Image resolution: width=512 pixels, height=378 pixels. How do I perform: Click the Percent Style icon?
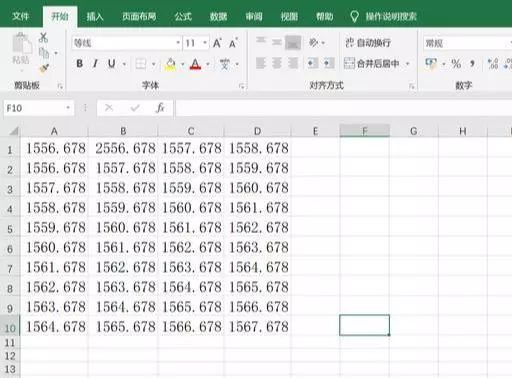[456, 63]
